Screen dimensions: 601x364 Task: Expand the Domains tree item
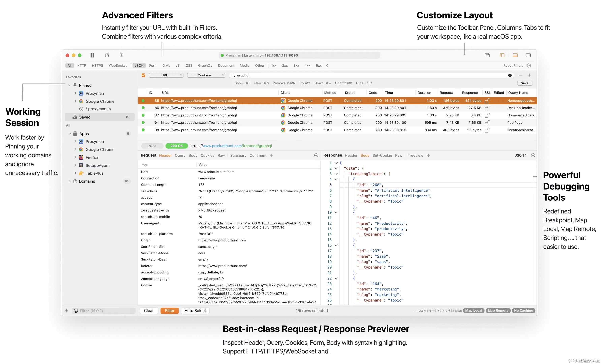pos(70,181)
